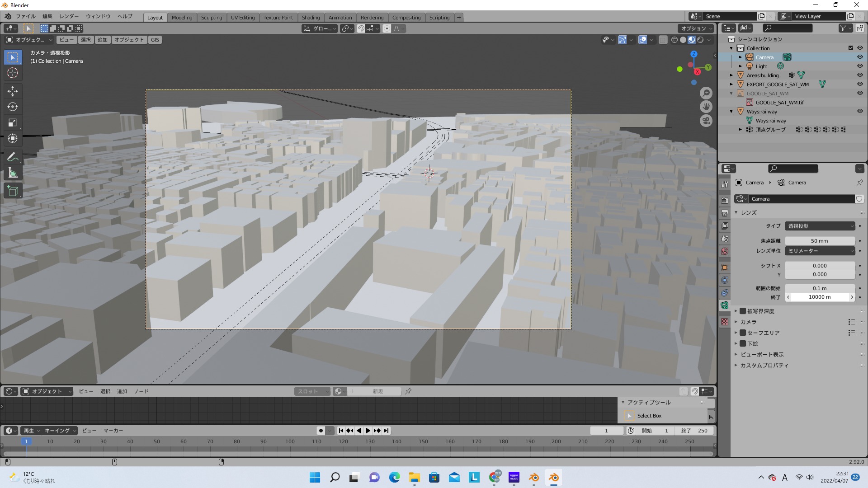Open Blender from the Windows taskbar

pyautogui.click(x=553, y=478)
